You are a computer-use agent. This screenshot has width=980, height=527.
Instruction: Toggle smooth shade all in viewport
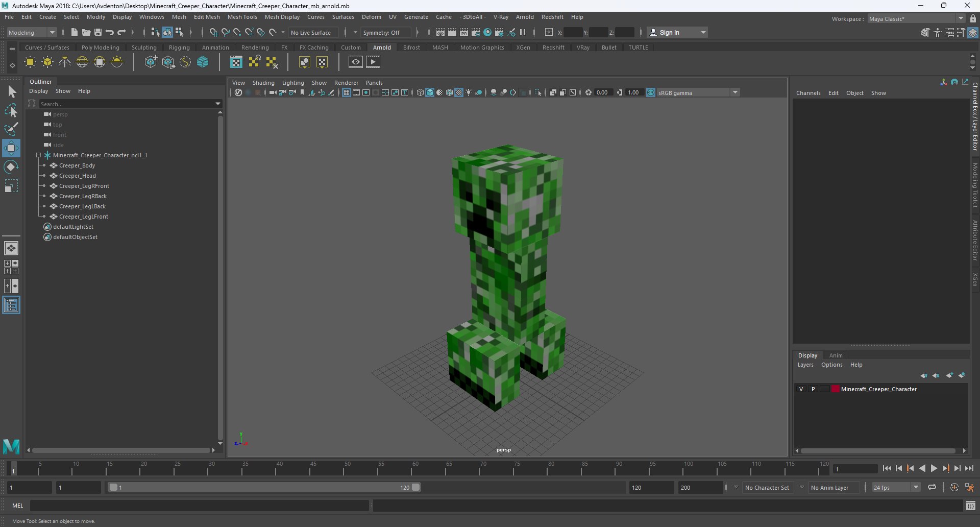[430, 92]
